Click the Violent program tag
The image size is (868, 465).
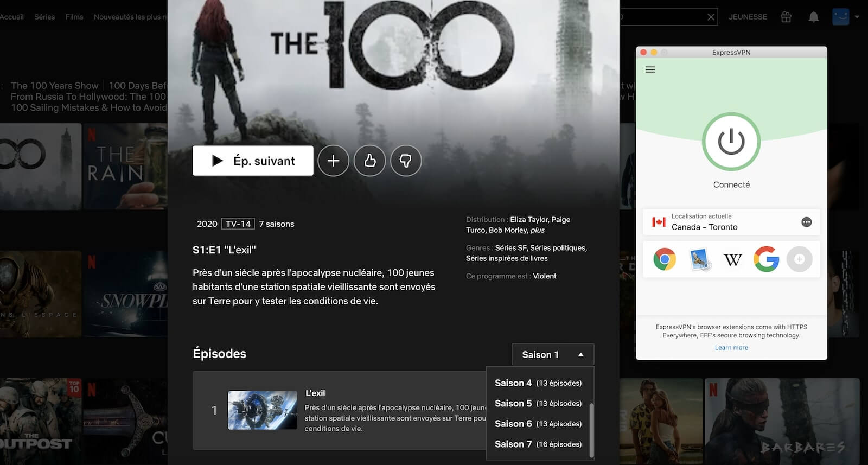[x=545, y=276]
